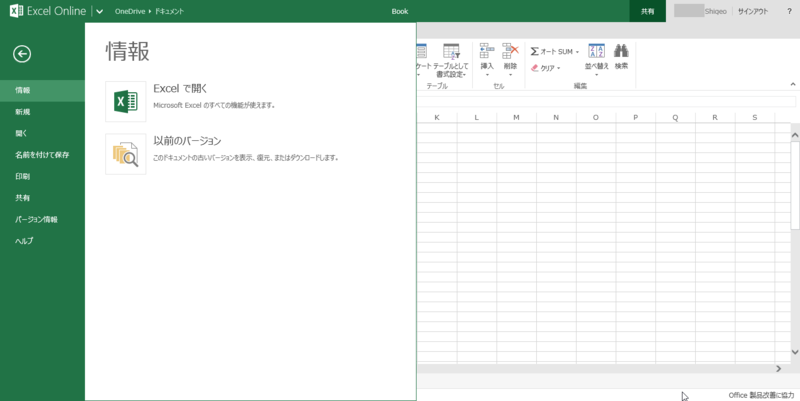Image resolution: width=800 pixels, height=401 pixels.
Task: Expand the 削除 dropdown arrow
Action: 510,75
